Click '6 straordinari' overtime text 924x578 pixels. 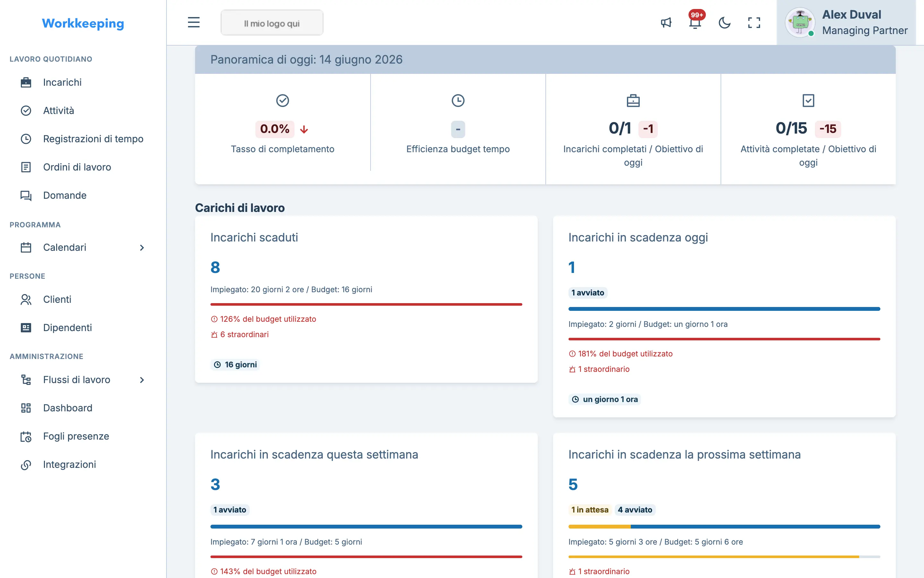[x=240, y=335]
